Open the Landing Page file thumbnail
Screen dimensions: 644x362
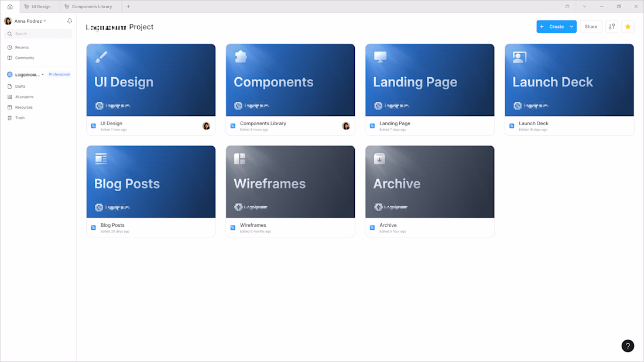pos(430,80)
